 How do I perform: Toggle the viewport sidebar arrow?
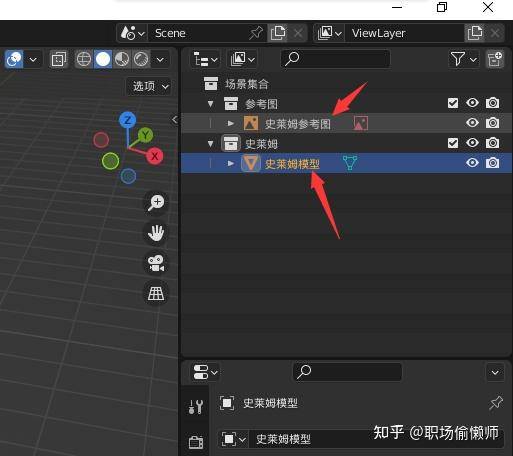tap(175, 119)
